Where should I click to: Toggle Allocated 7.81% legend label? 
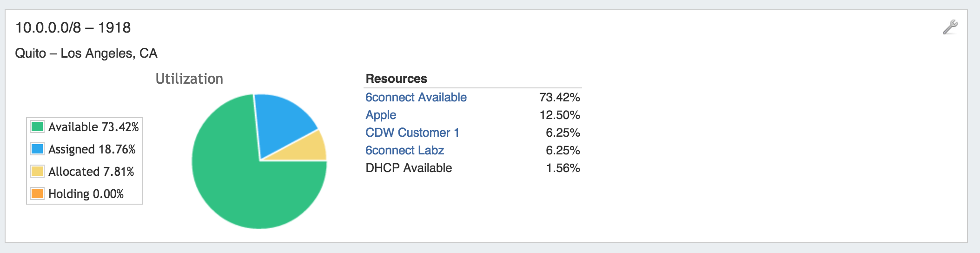point(91,172)
